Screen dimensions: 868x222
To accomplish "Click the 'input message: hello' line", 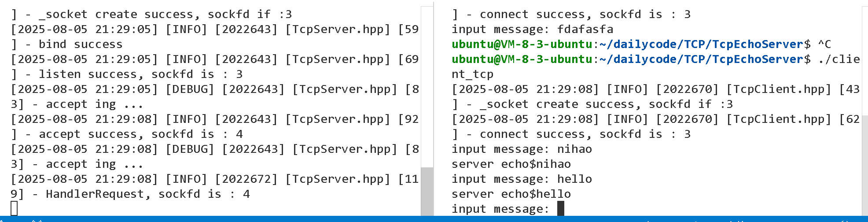I will [x=522, y=179].
